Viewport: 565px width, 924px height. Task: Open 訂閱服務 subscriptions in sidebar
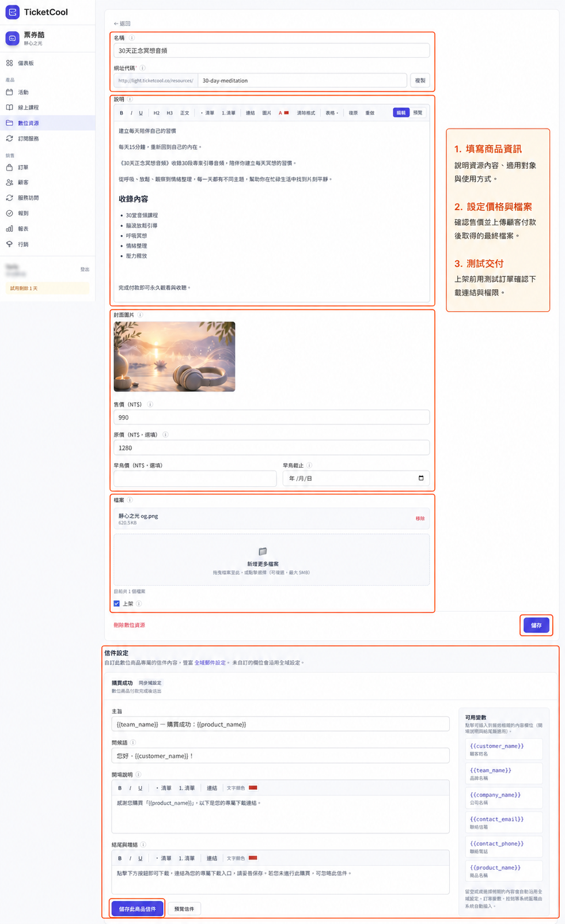[28, 139]
